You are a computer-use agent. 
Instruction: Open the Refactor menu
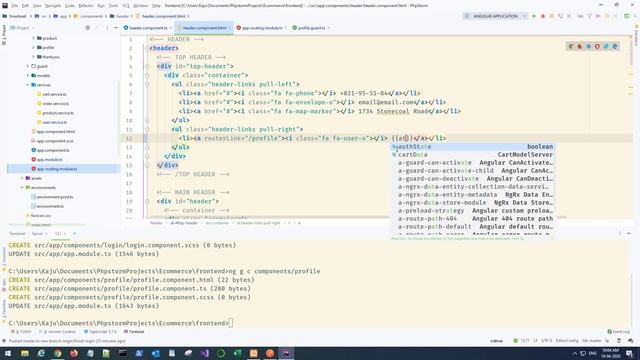click(86, 6)
